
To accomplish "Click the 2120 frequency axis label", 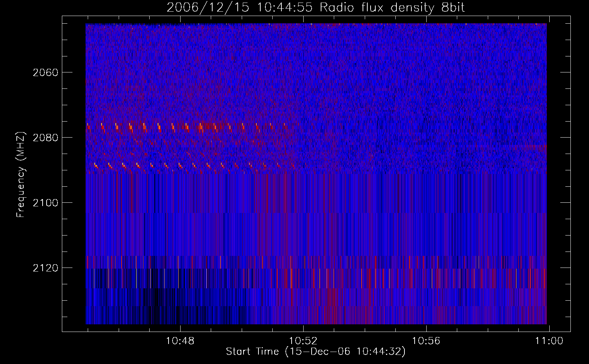I will coord(46,268).
